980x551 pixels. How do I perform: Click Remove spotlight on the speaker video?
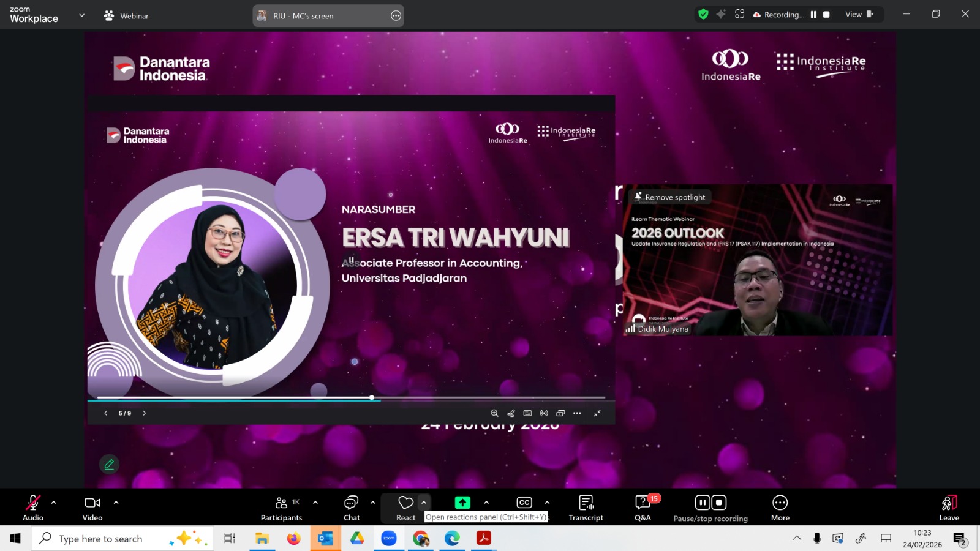pyautogui.click(x=670, y=197)
